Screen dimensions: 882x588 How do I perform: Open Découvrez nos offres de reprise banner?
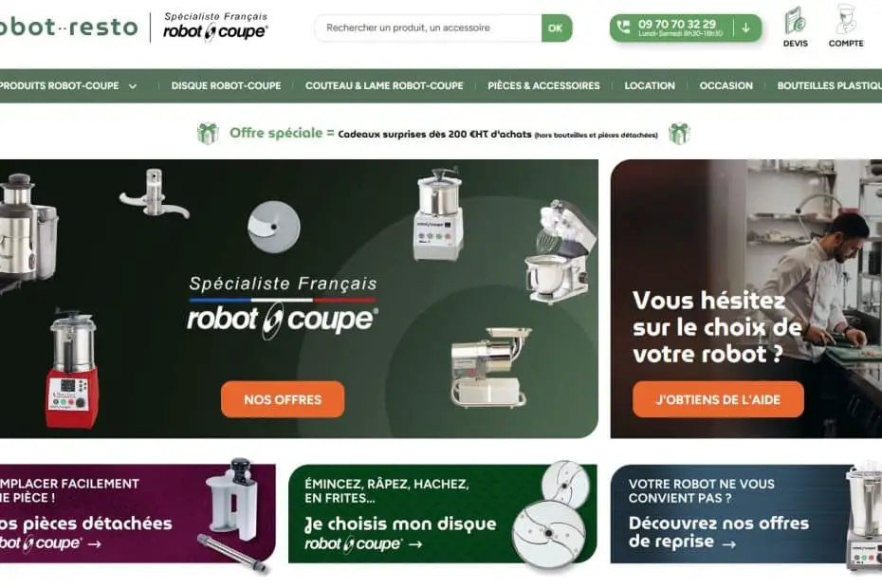745,513
